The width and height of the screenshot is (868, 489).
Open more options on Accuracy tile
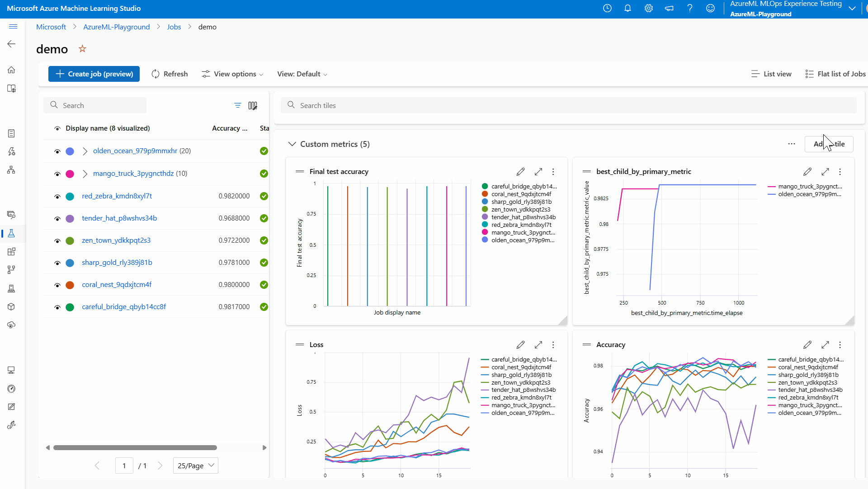coord(840,345)
